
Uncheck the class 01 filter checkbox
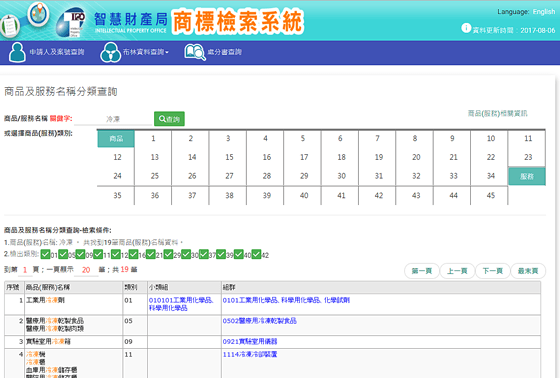(45, 254)
